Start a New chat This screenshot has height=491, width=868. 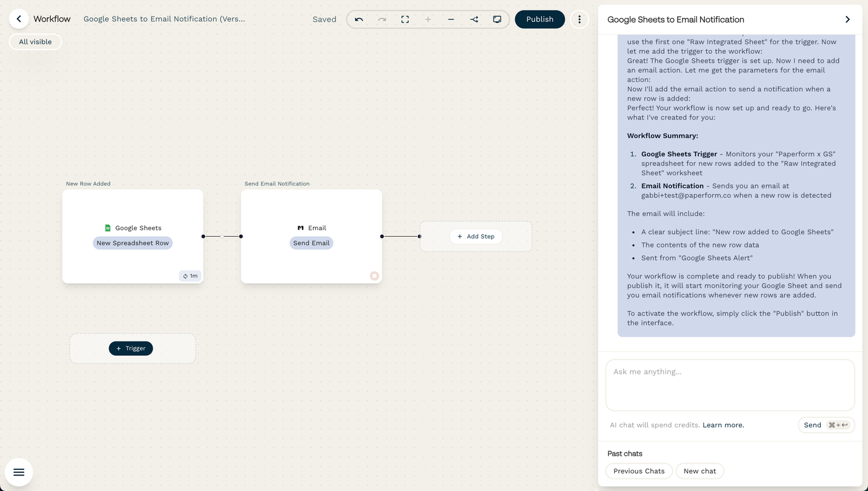click(x=699, y=471)
